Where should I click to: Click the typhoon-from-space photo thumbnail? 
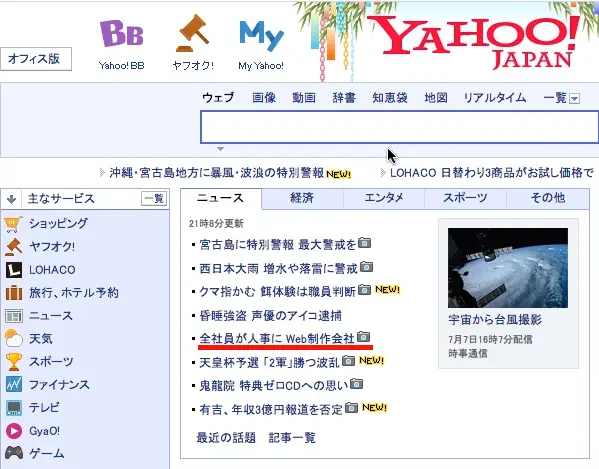[x=508, y=268]
